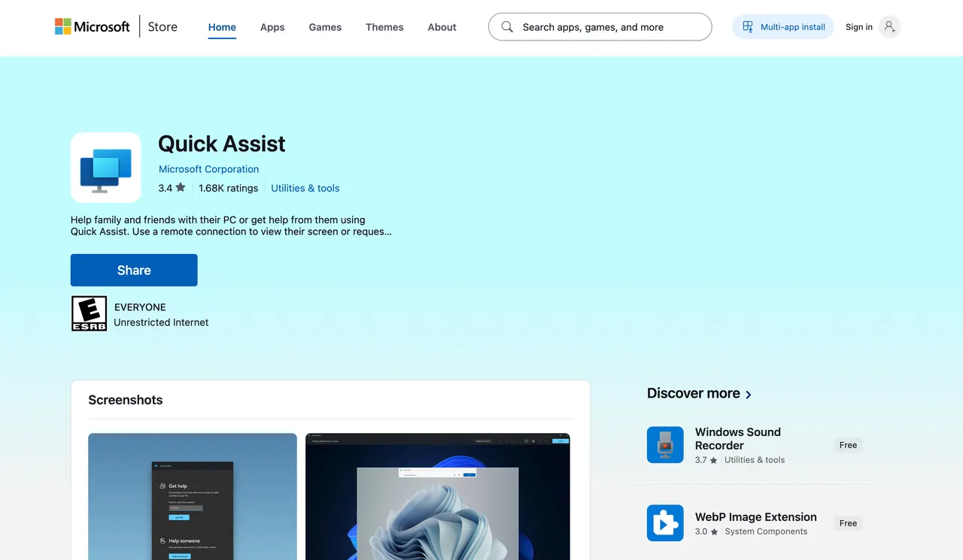Click the Free button for Windows Sound Recorder
963x560 pixels.
click(848, 445)
